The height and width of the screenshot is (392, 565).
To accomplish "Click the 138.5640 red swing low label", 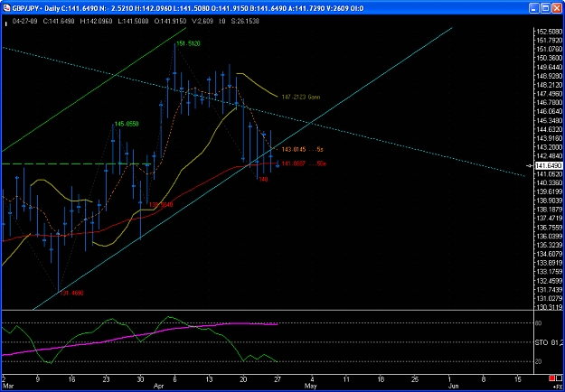I will point(161,204).
